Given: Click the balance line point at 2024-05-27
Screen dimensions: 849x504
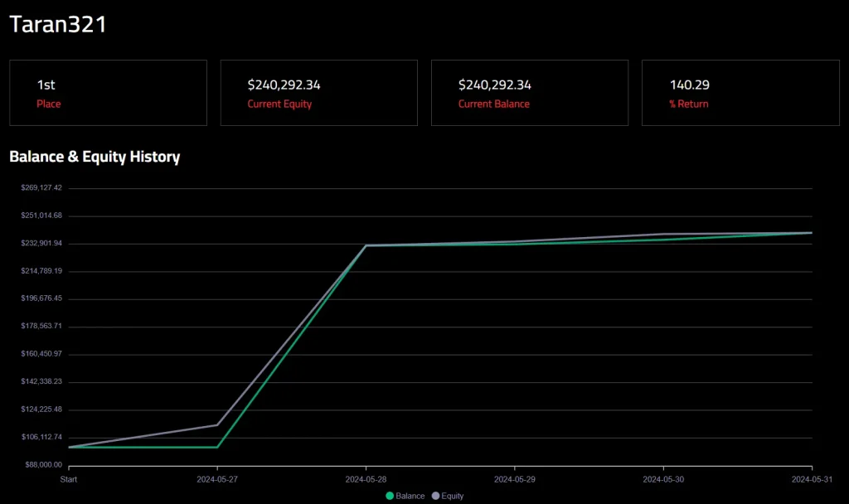Looking at the screenshot, I should point(217,447).
